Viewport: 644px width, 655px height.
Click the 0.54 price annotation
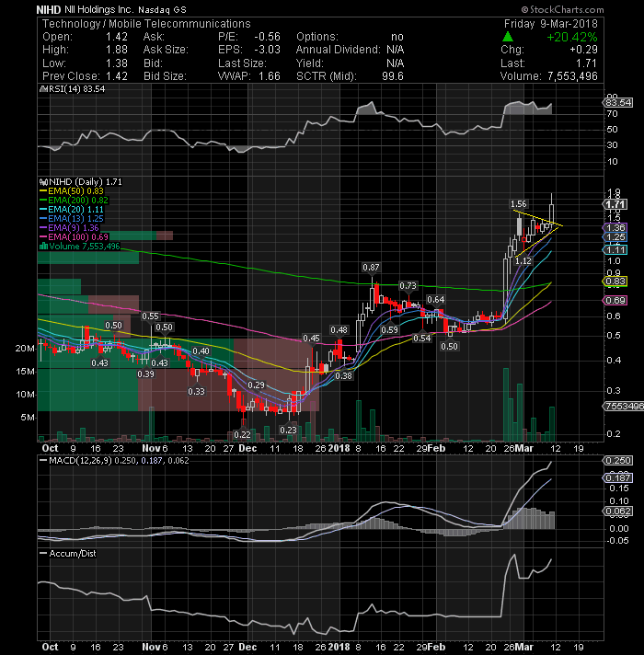click(421, 338)
